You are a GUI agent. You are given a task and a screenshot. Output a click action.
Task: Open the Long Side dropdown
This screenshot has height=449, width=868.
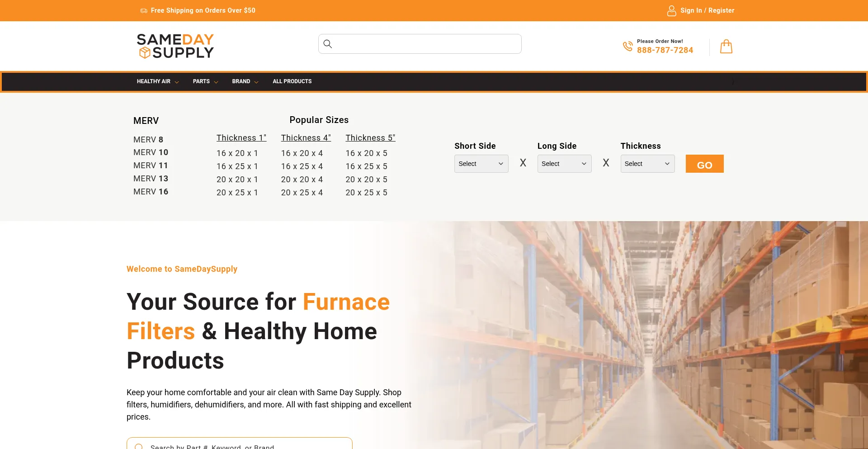coord(564,164)
